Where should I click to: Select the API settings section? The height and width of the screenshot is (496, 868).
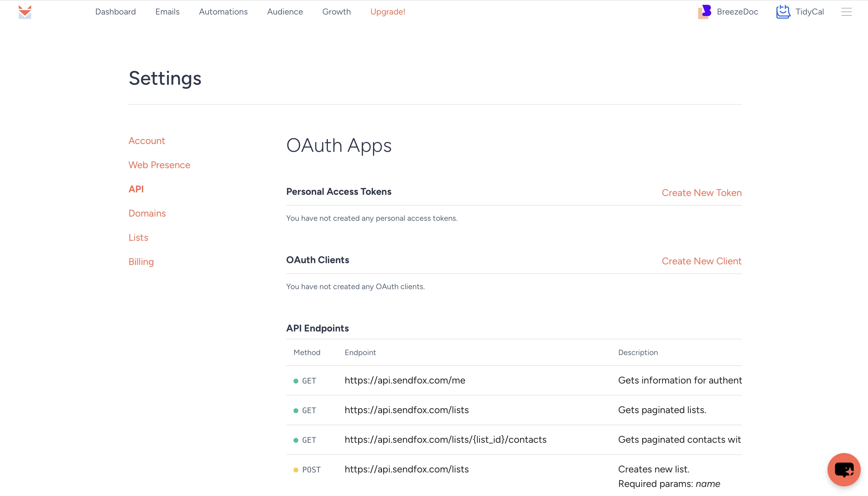click(x=136, y=189)
